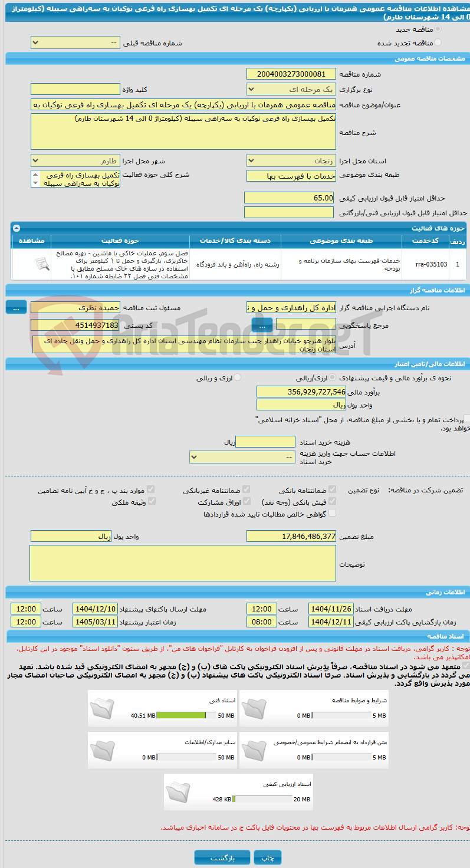Image resolution: width=470 pixels, height=868 pixels.
Task: Open the view magnifier icon in activity row 1
Action: [x=42, y=264]
